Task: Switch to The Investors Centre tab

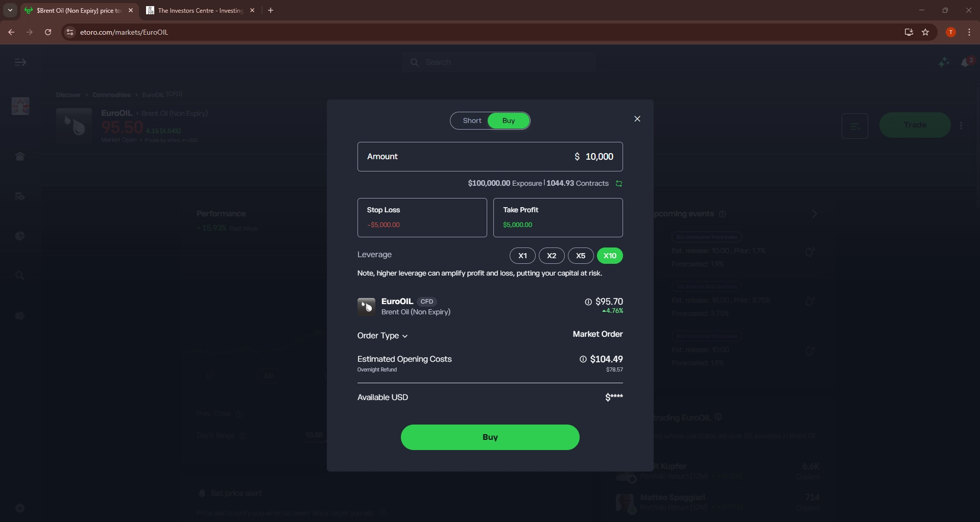Action: (x=201, y=10)
